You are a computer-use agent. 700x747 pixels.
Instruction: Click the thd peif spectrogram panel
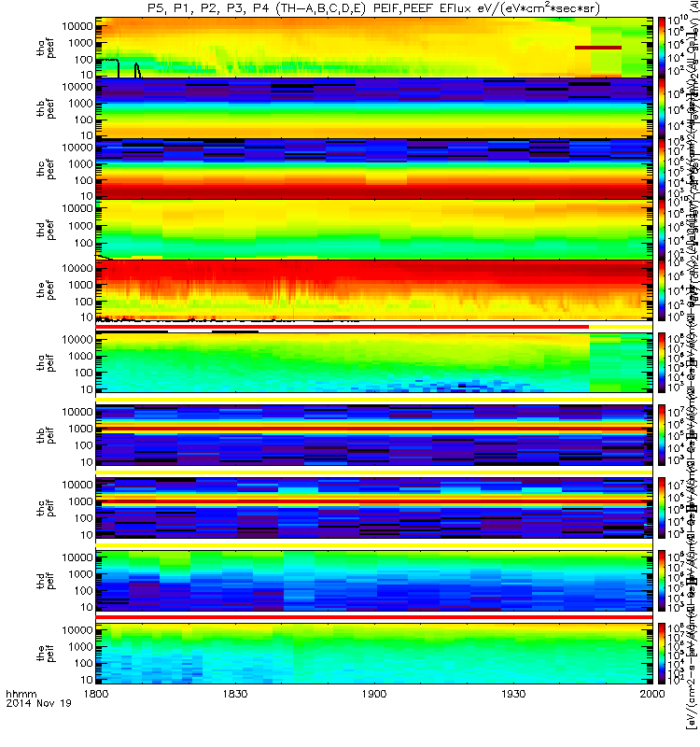tap(374, 581)
